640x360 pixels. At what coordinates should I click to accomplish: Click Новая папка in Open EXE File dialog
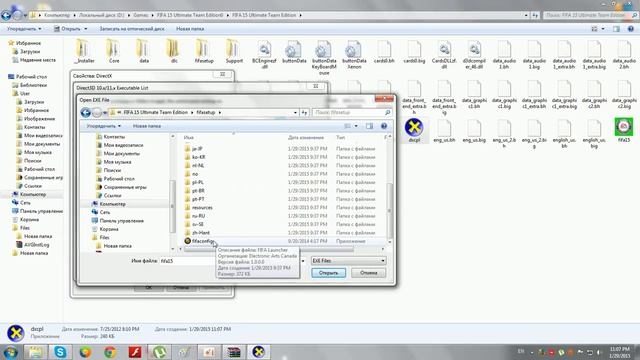pyautogui.click(x=147, y=126)
